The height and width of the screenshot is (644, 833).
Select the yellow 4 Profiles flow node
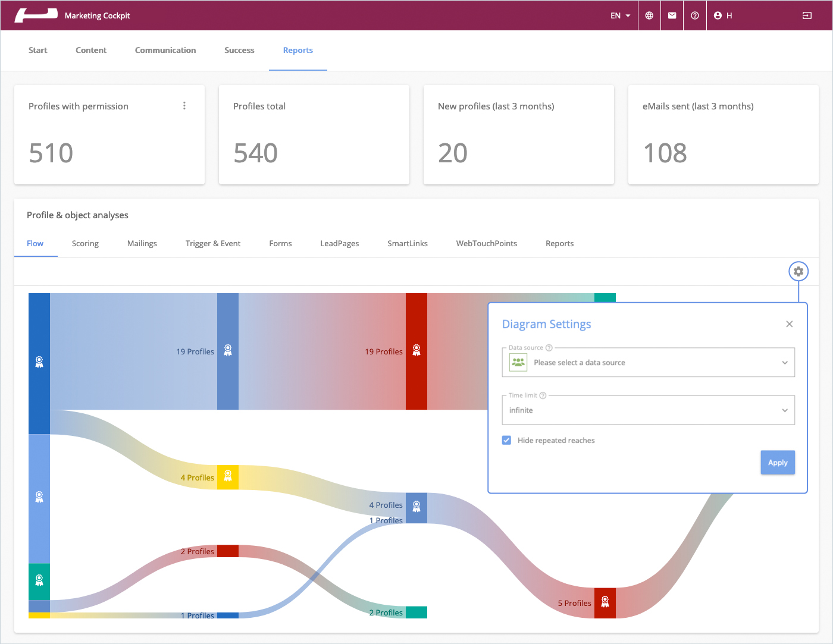[228, 477]
